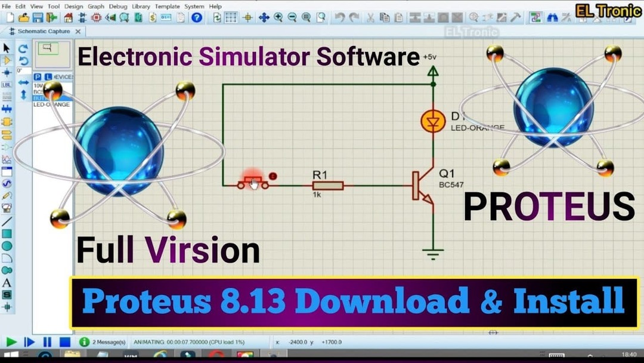Choose the Terminals Mode tool
The image size is (644, 363).
[x=7, y=134]
